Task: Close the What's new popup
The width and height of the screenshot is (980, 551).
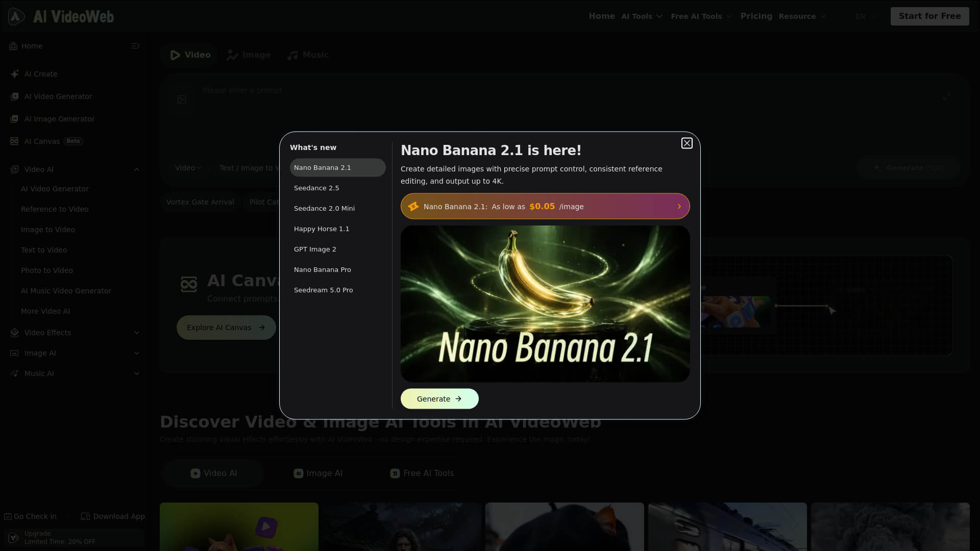Action: (x=687, y=143)
